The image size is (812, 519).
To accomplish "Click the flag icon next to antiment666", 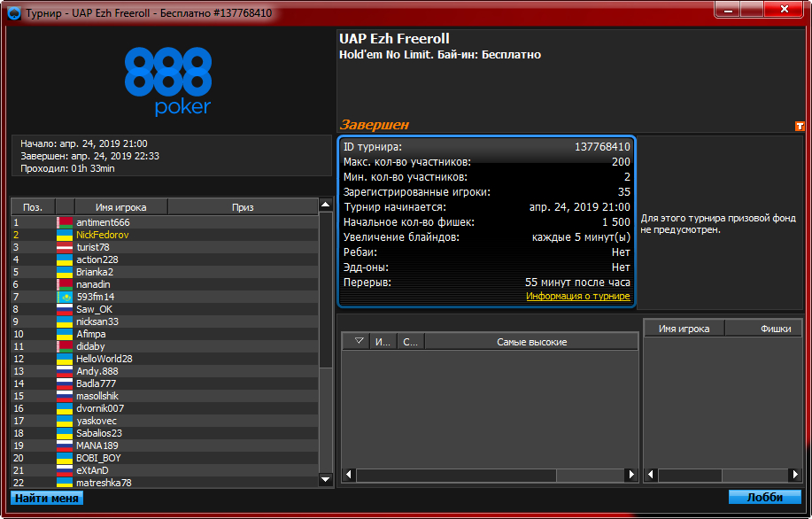I will coord(65,222).
